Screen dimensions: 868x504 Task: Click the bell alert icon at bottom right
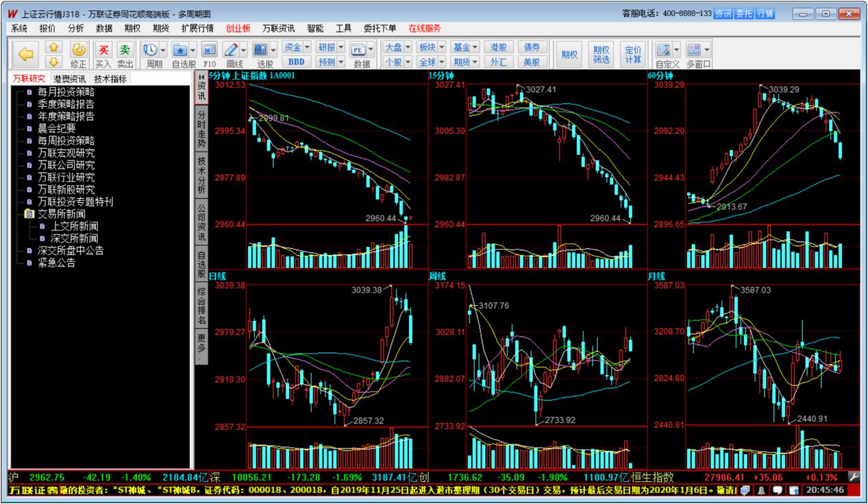[x=762, y=491]
